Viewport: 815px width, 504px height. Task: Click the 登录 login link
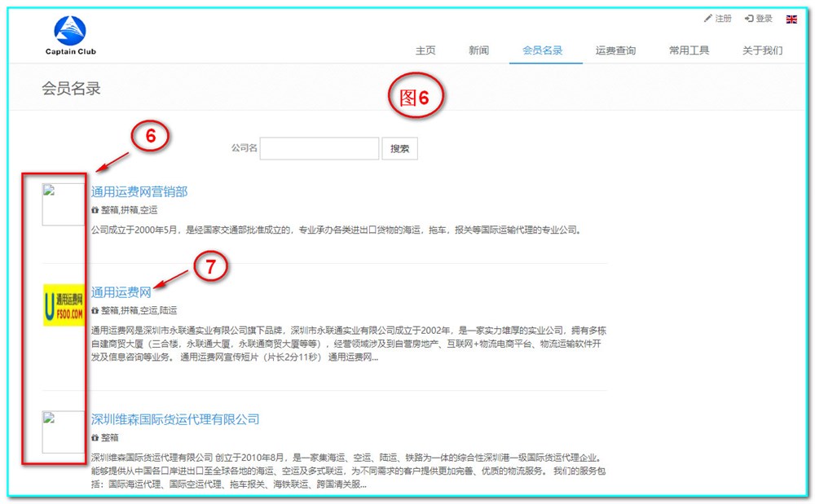coord(759,19)
